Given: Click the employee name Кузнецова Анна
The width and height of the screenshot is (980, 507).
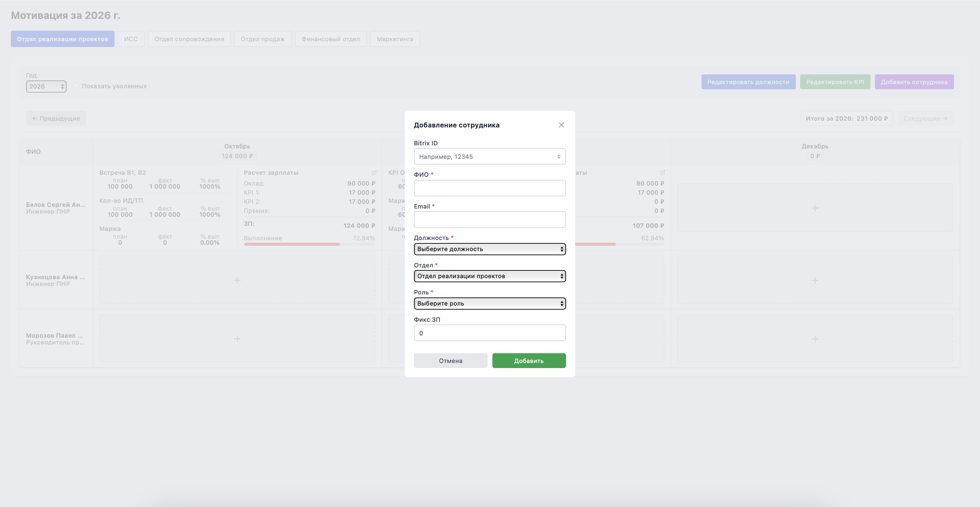Looking at the screenshot, I should (55, 277).
